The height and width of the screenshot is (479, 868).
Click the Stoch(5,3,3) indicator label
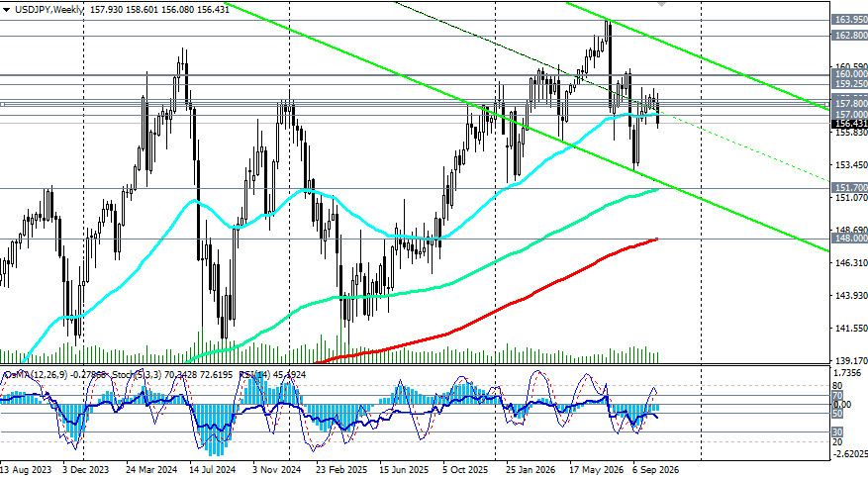point(139,375)
